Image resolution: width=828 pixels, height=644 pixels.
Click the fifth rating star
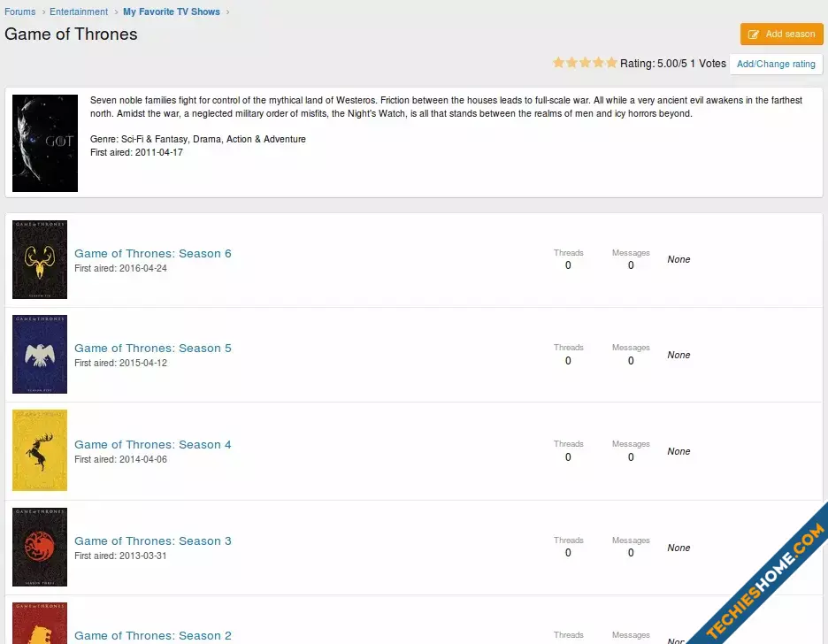[611, 63]
